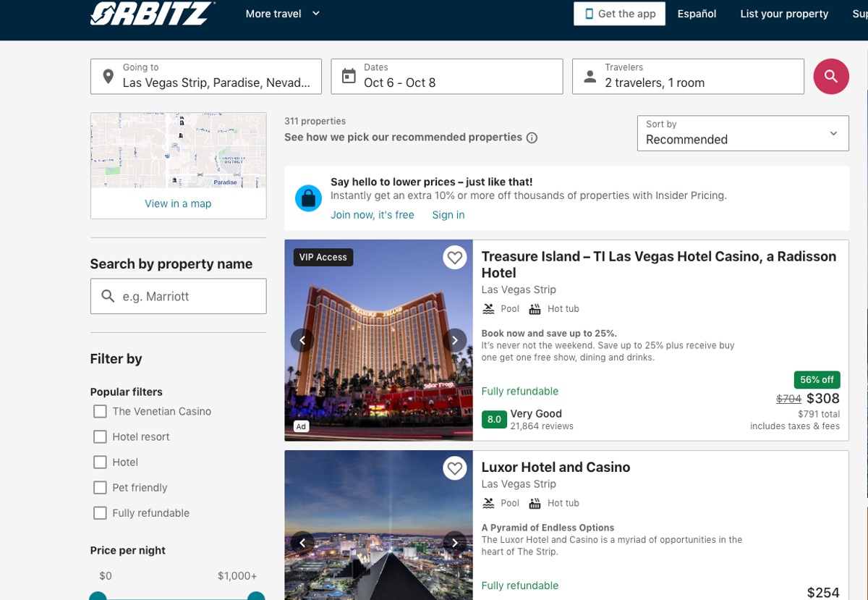This screenshot has width=868, height=600.
Task: Click Treasure Island hotel photo
Action: [x=379, y=340]
